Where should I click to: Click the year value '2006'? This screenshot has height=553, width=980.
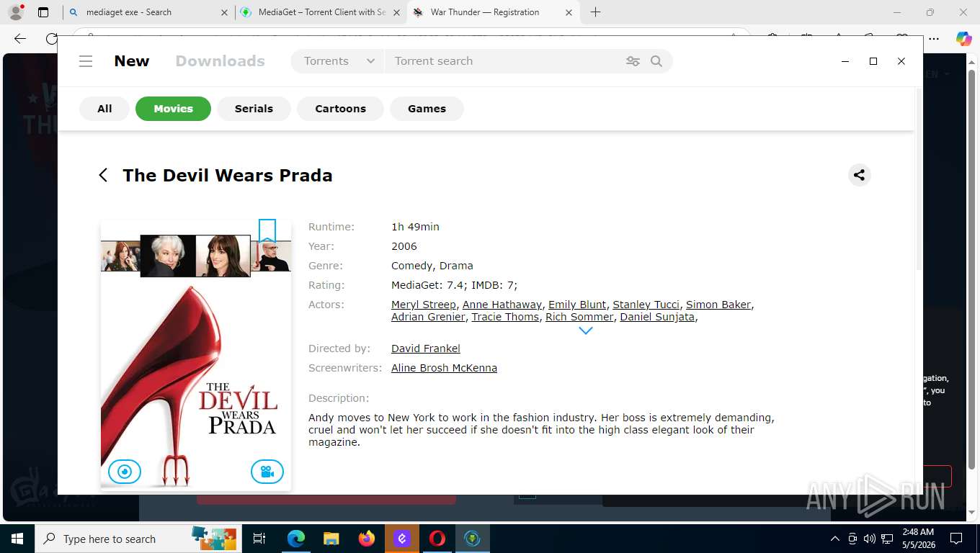(x=404, y=246)
